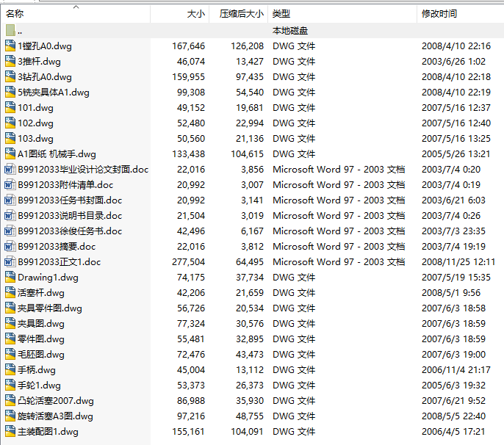
Task: Sort by the 类型 column header
Action: coord(342,14)
